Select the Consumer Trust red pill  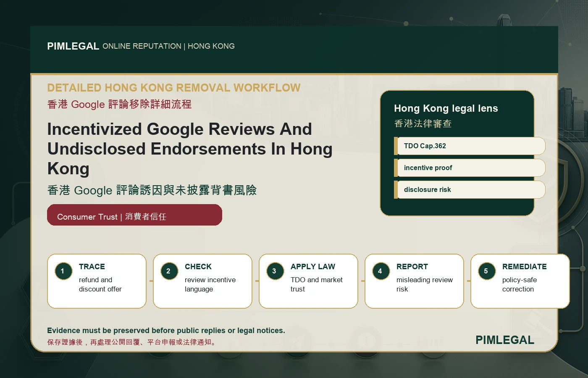pyautogui.click(x=134, y=215)
